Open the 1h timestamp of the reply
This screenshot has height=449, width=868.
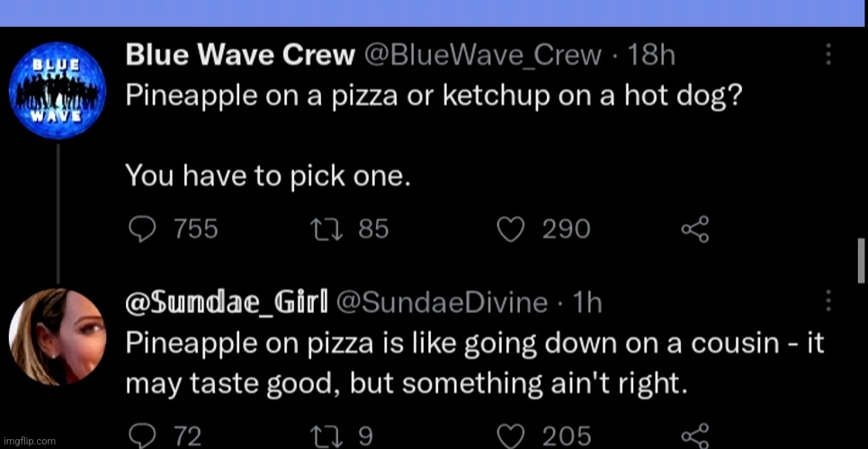[x=586, y=302]
